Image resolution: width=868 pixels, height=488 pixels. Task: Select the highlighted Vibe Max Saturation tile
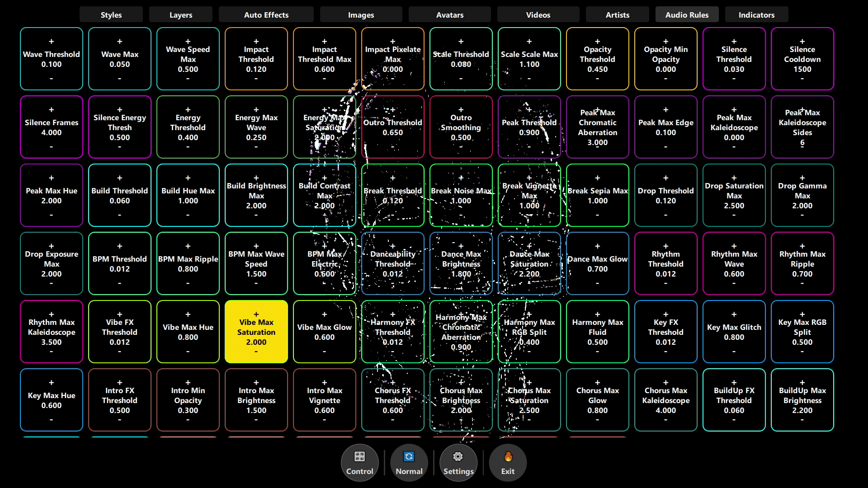[256, 332]
